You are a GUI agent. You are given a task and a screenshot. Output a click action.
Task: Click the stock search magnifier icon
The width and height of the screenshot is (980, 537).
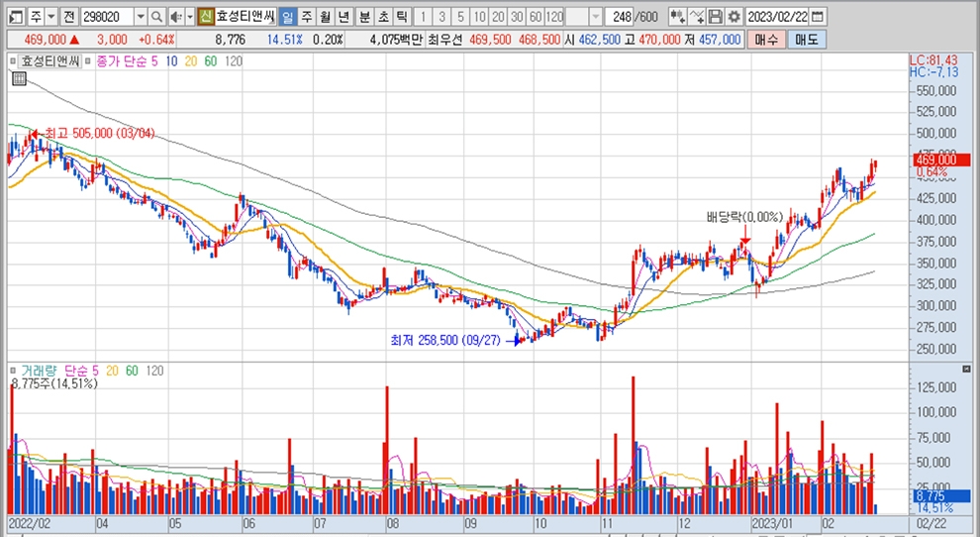[157, 17]
